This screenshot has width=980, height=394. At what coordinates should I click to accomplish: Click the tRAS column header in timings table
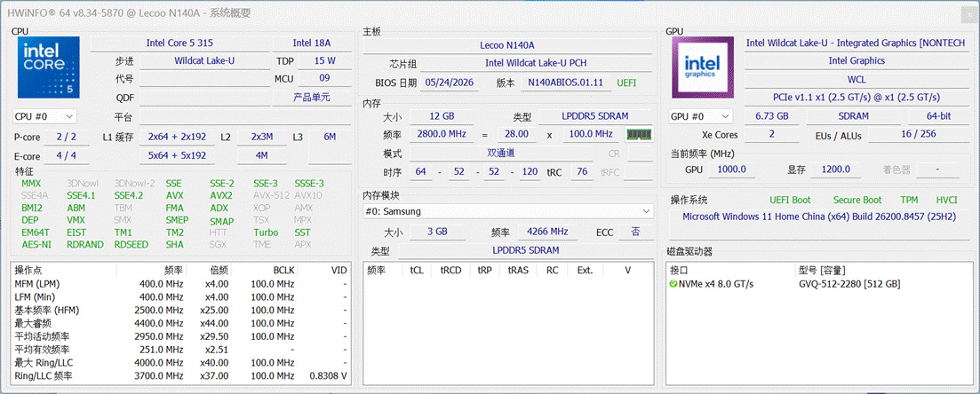click(517, 271)
